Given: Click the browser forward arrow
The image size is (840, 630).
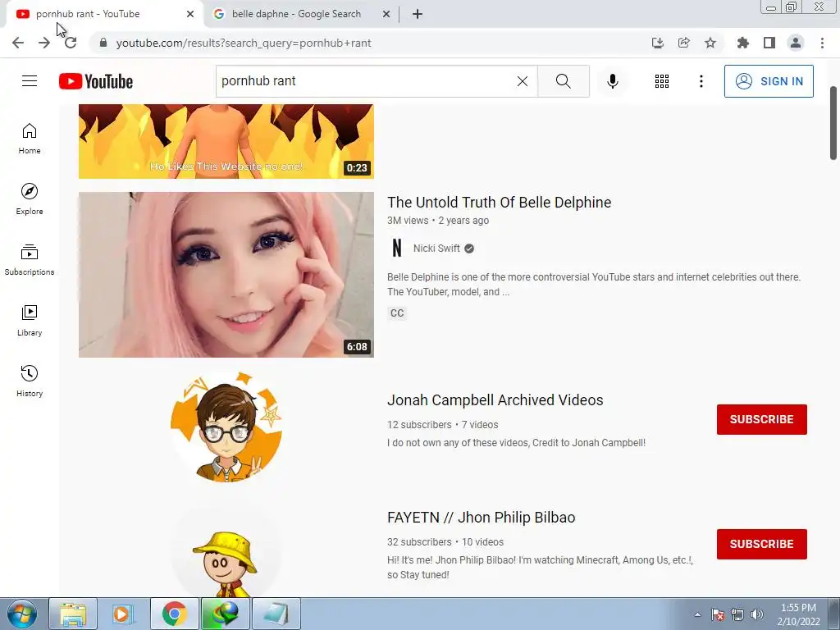Looking at the screenshot, I should click(44, 43).
